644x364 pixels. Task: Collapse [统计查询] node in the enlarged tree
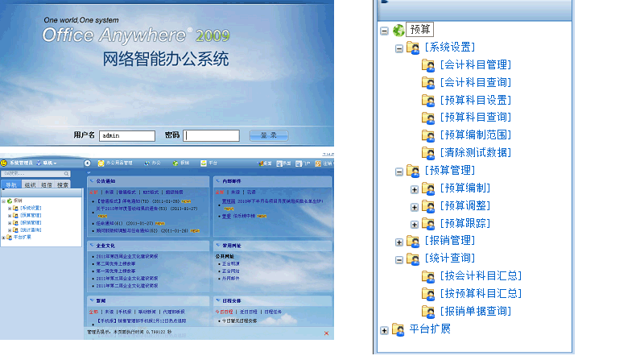[x=398, y=259]
